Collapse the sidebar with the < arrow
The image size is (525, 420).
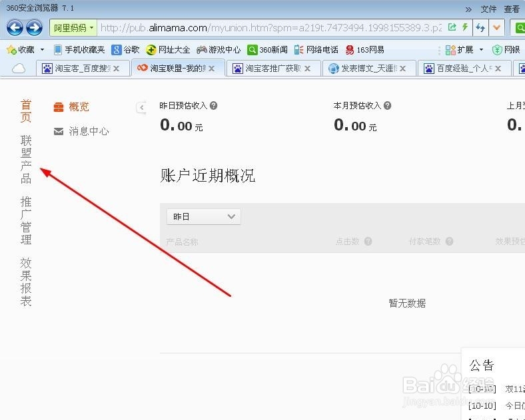[141, 107]
